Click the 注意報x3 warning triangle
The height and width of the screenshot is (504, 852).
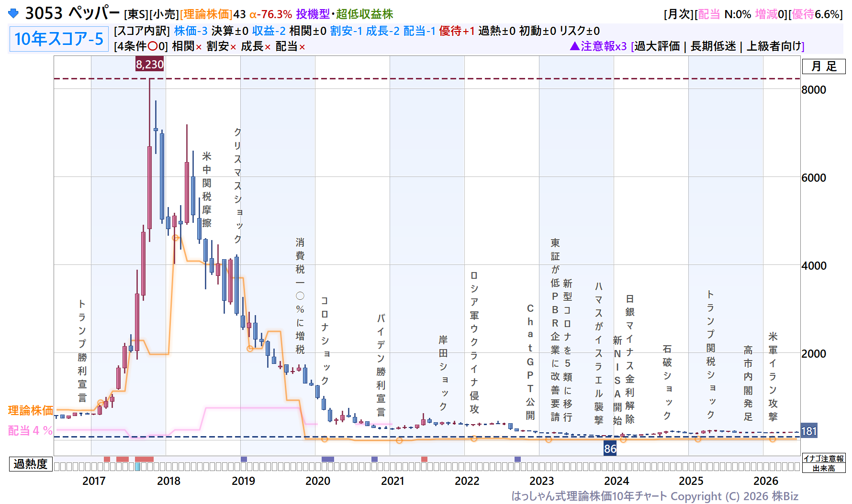[575, 46]
